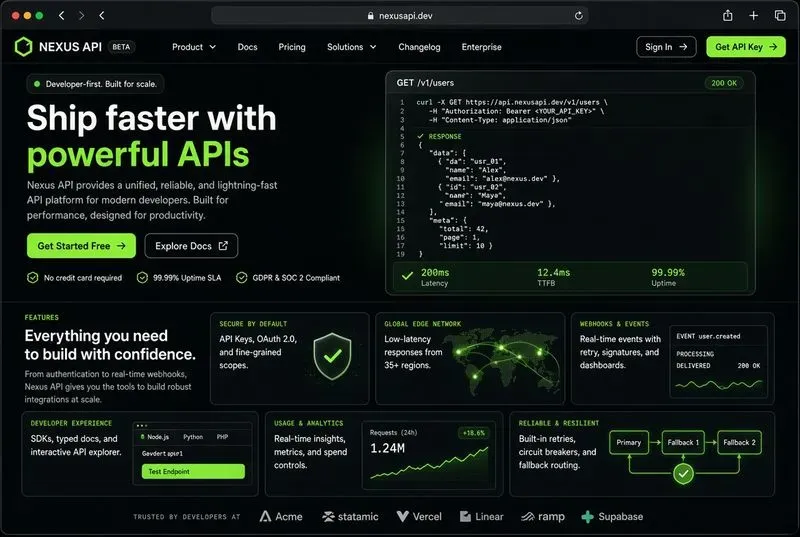Screen dimensions: 800x537
Task: Click the shield checkmark icon
Action: tap(332, 356)
